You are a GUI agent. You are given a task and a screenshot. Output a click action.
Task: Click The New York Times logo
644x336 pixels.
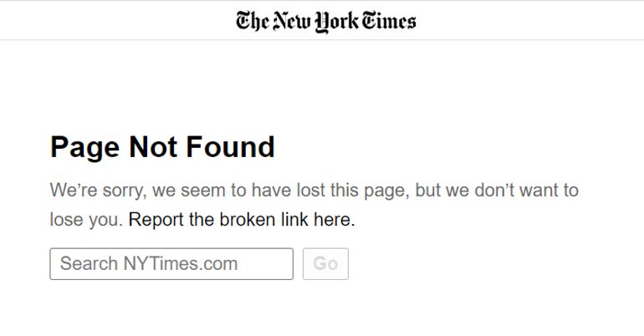tap(325, 21)
